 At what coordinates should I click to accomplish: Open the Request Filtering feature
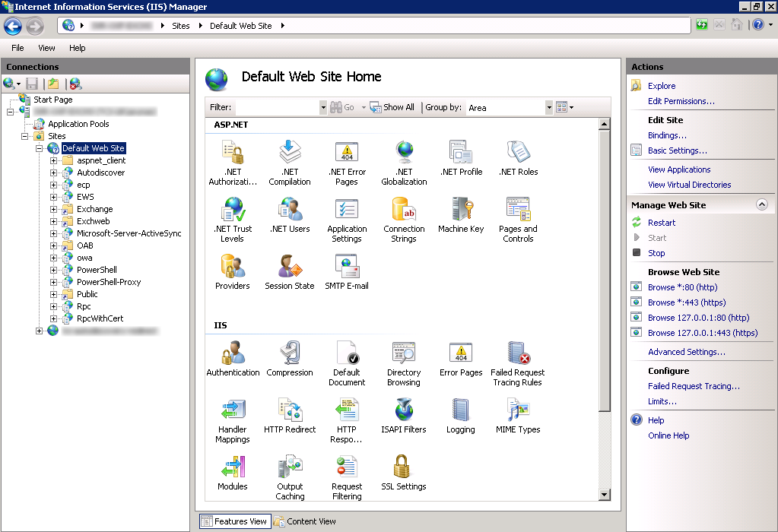click(x=347, y=477)
